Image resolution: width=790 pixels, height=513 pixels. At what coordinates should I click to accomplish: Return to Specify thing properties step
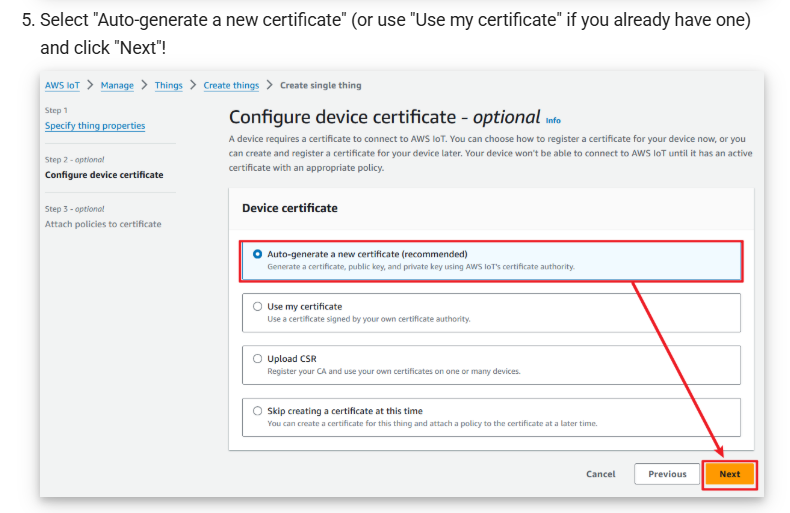95,126
